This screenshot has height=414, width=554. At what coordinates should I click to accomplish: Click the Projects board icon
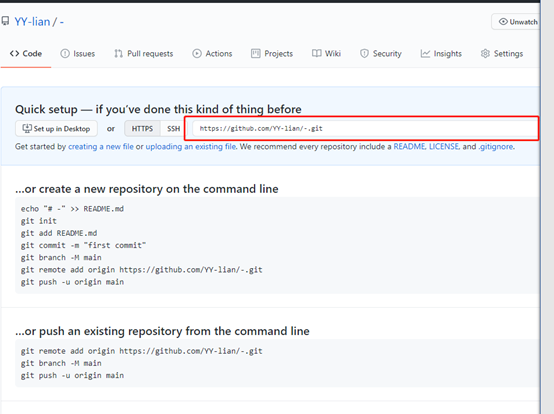point(255,53)
